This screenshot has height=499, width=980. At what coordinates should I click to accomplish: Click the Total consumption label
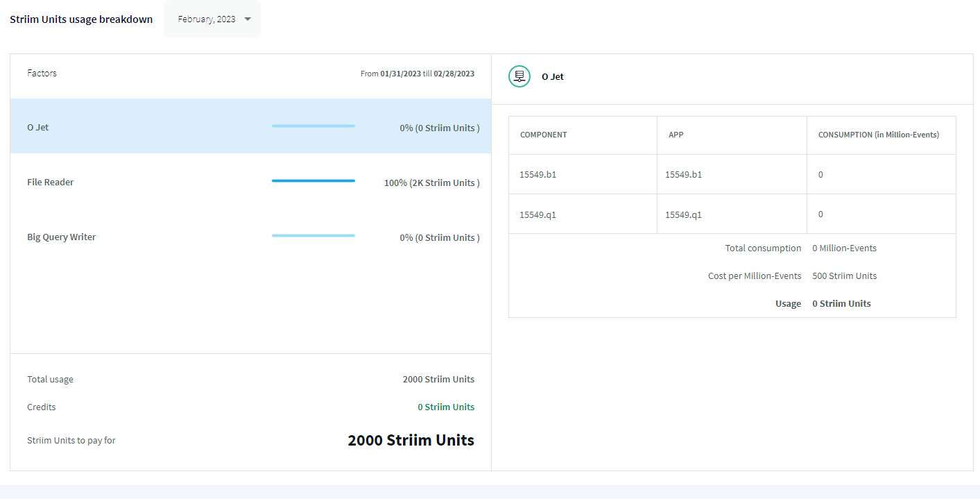point(763,248)
